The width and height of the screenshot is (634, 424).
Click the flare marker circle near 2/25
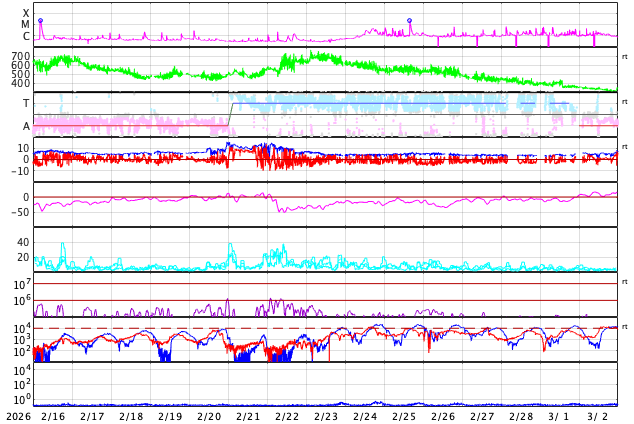[x=409, y=20]
